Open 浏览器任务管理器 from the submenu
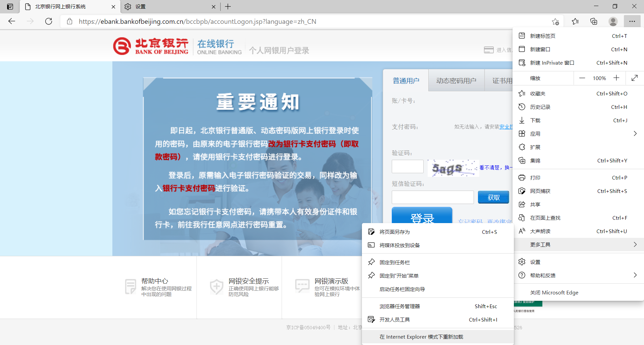 coord(438,306)
